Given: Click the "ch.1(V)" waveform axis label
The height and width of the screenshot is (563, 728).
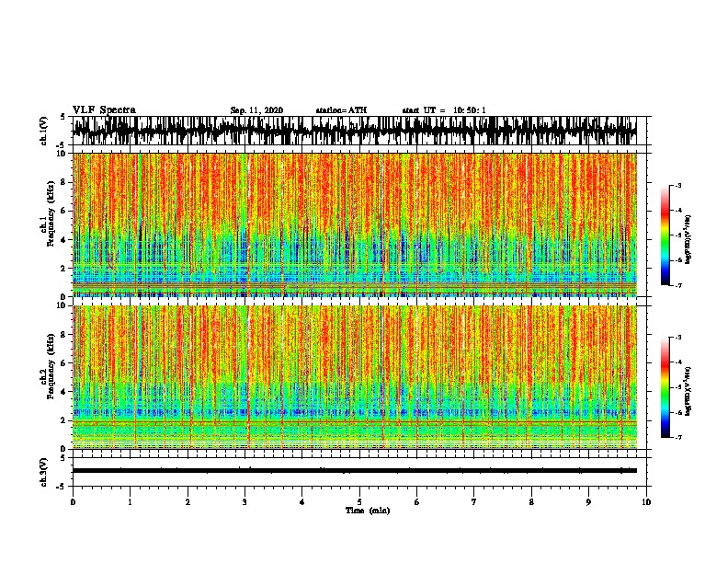Looking at the screenshot, I should point(44,131).
